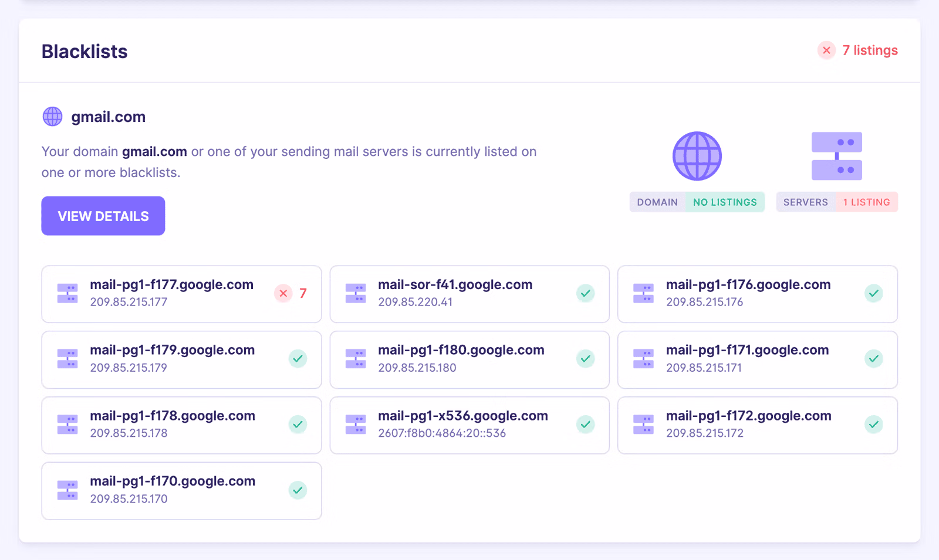Image resolution: width=939 pixels, height=560 pixels.
Task: Click server icon of mail-pg1-f172.google.com
Action: coord(644,424)
